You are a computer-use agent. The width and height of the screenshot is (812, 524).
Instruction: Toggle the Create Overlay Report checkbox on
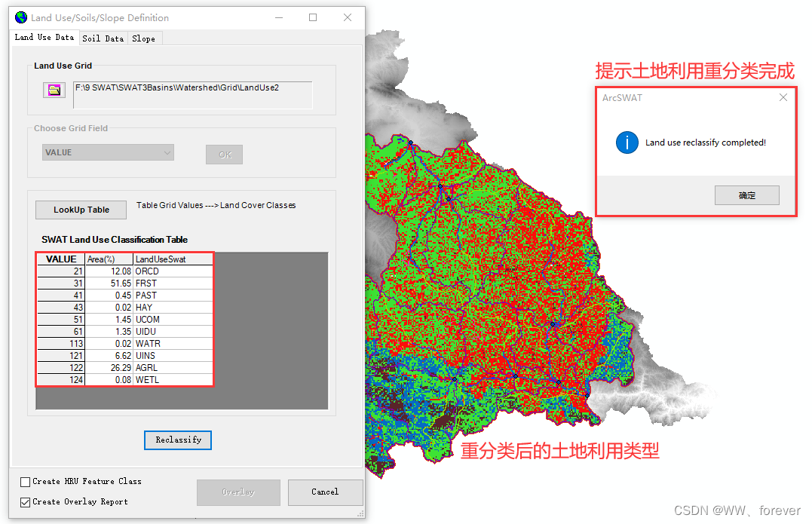click(24, 501)
